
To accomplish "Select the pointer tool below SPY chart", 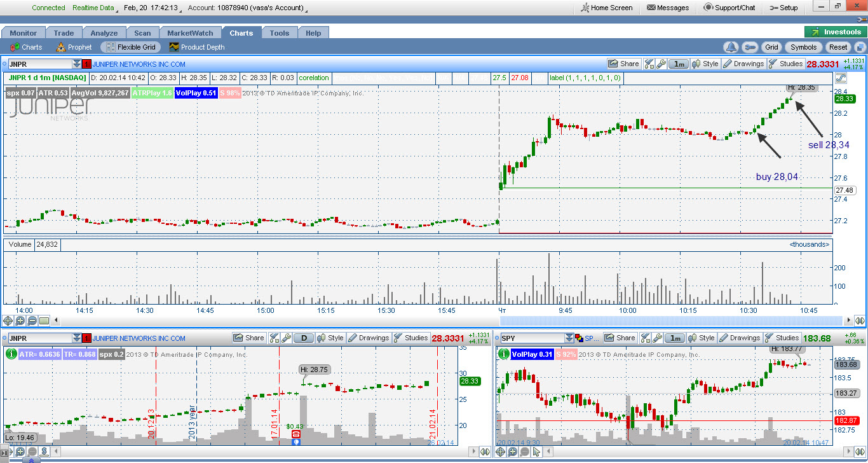I will pos(537,452).
